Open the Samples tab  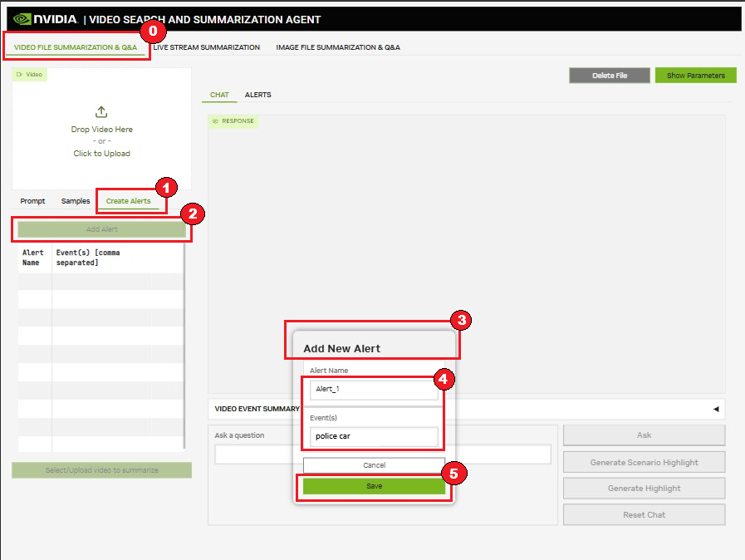75,200
